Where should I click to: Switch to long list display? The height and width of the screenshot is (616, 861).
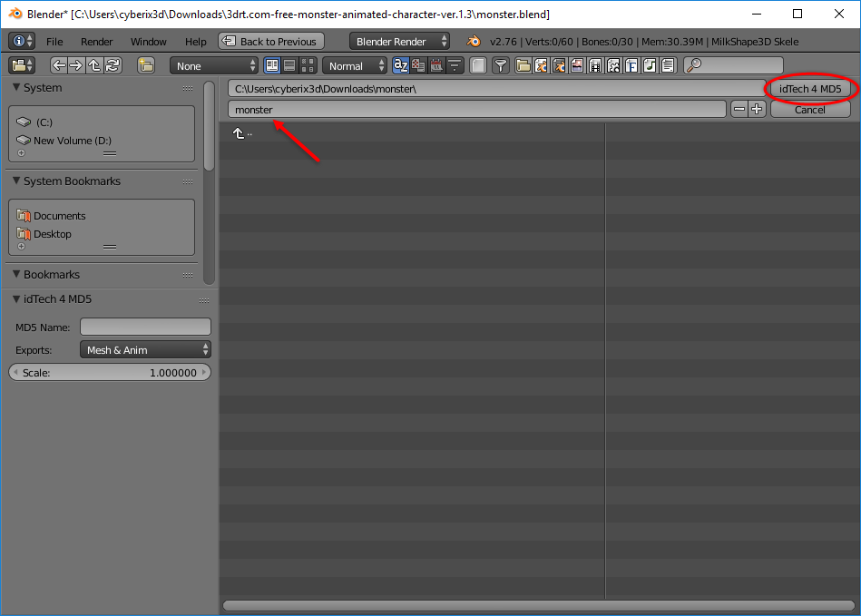(x=290, y=65)
